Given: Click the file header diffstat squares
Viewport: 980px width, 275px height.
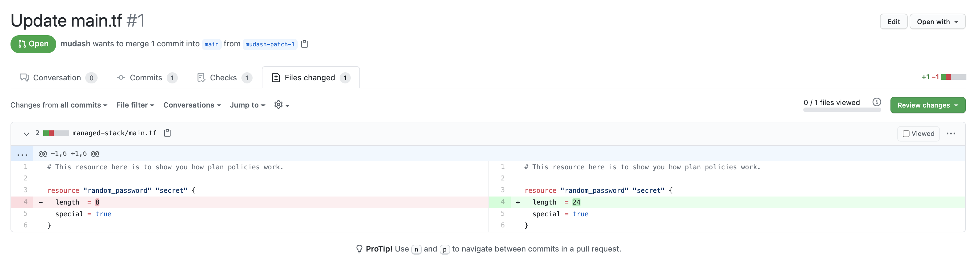Looking at the screenshot, I should pyautogui.click(x=56, y=133).
